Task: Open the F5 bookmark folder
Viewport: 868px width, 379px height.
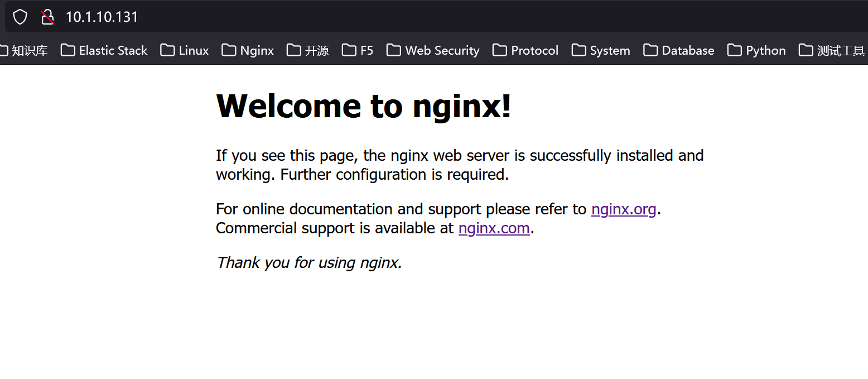Action: coord(358,50)
